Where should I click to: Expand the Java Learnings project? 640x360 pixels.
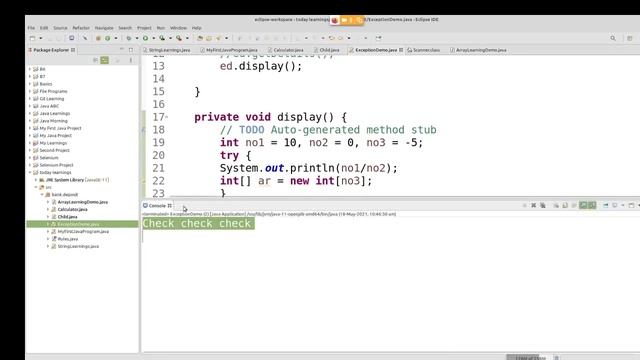pyautogui.click(x=30, y=113)
